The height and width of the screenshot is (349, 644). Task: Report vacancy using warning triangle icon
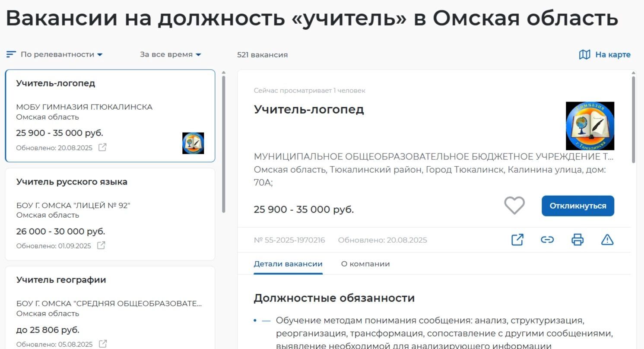coord(607,240)
